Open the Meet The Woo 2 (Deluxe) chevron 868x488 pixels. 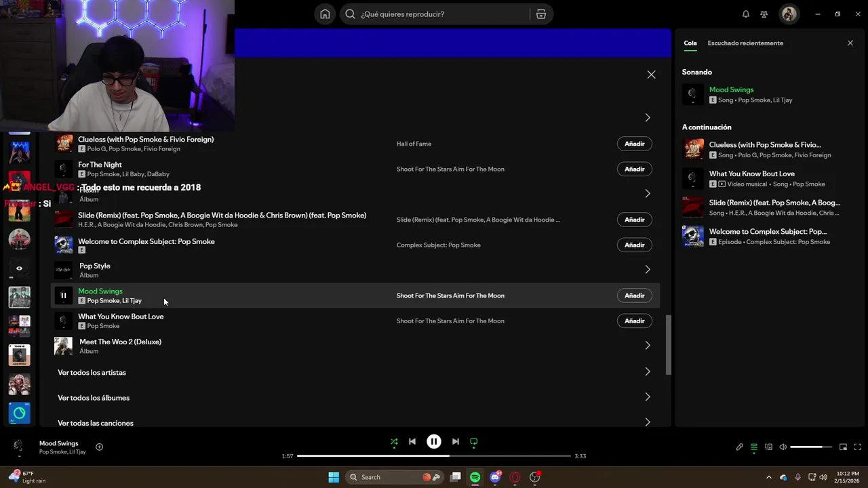[x=648, y=346]
